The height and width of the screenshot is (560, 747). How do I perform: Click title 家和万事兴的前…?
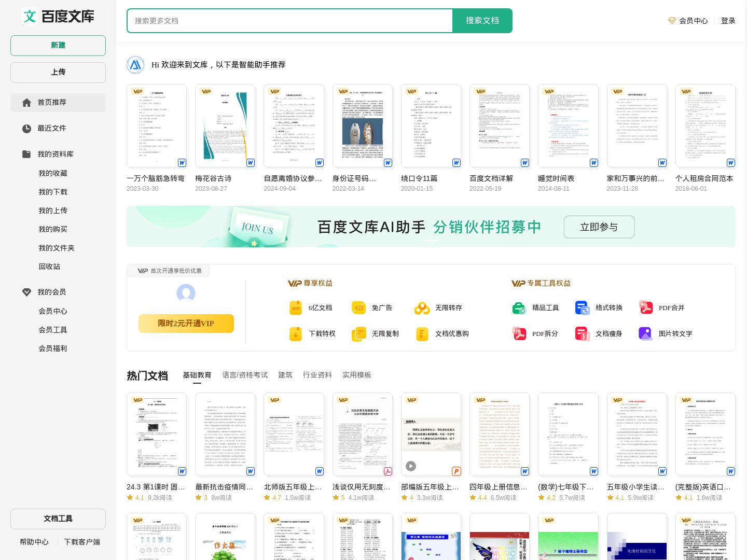[x=636, y=178]
